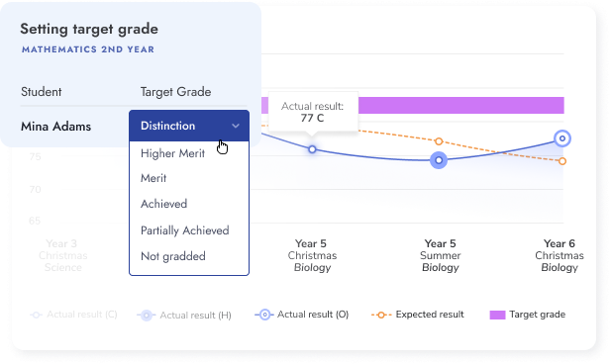Click the purple target grade bar

(461, 106)
